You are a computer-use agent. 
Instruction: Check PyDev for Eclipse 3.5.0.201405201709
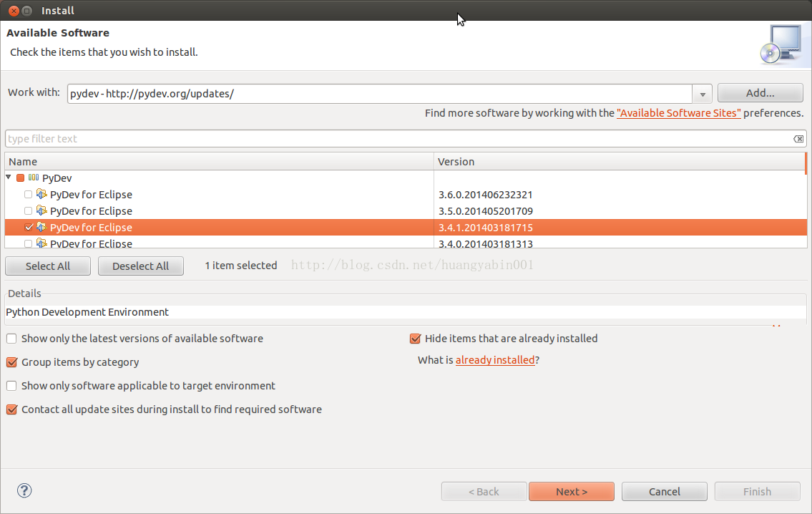click(x=28, y=211)
